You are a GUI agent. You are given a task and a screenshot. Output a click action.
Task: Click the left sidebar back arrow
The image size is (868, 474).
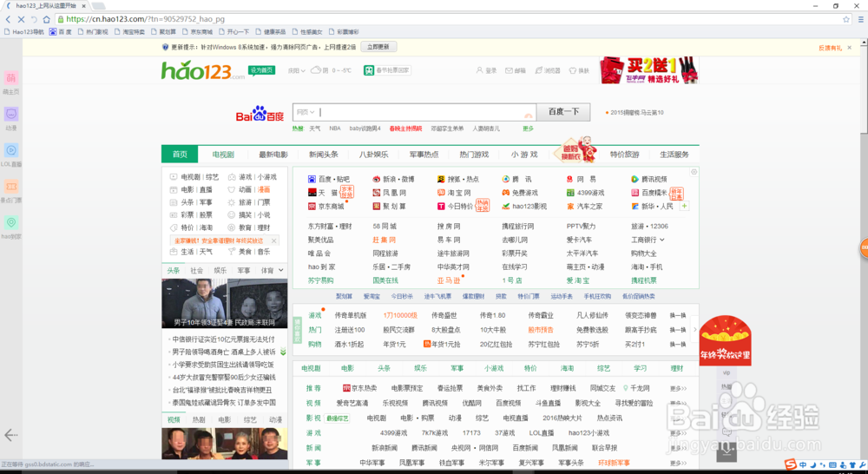click(10, 435)
